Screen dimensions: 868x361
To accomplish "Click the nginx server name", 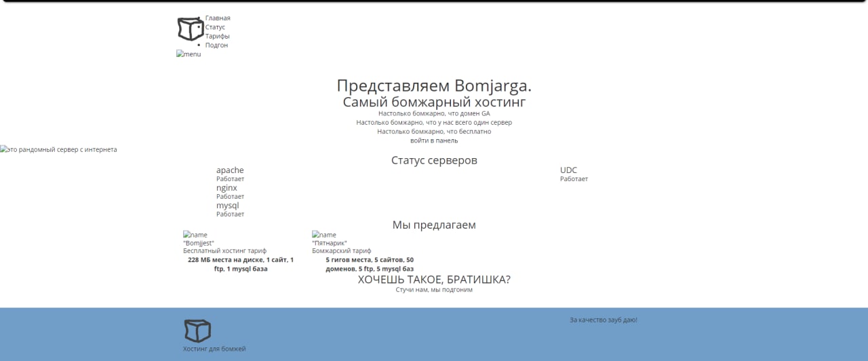I will [226, 188].
